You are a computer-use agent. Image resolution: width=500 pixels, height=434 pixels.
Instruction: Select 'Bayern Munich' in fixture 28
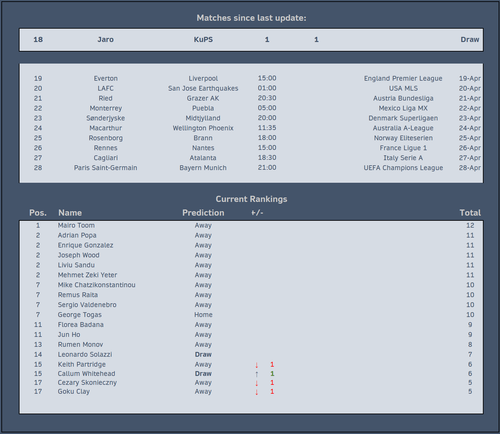[203, 168]
